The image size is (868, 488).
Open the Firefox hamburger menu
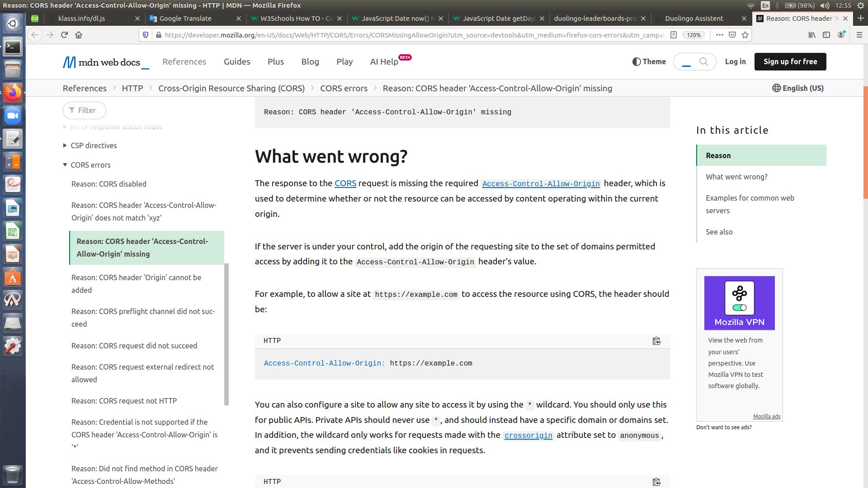click(x=859, y=35)
